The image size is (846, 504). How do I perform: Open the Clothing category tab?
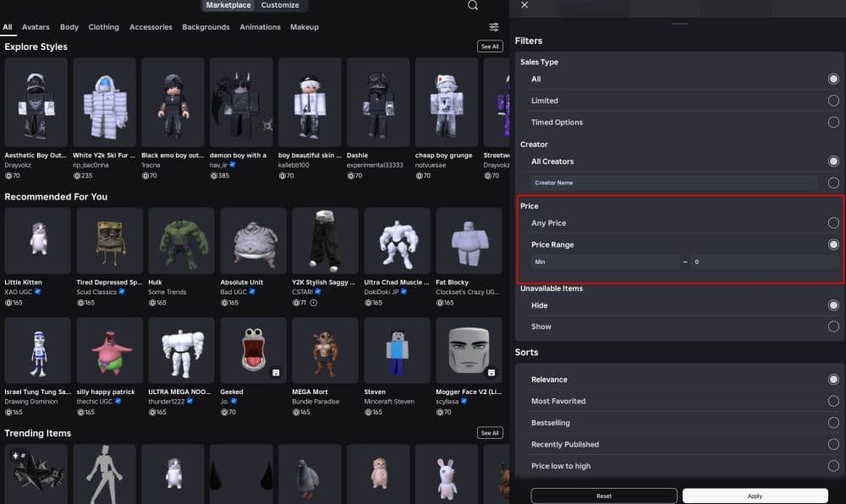point(103,27)
